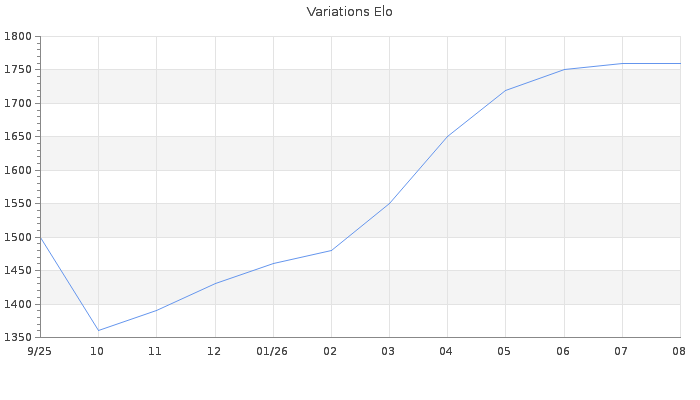Click the 1350 y-axis label
This screenshot has height=400, width=700.
click(18, 337)
